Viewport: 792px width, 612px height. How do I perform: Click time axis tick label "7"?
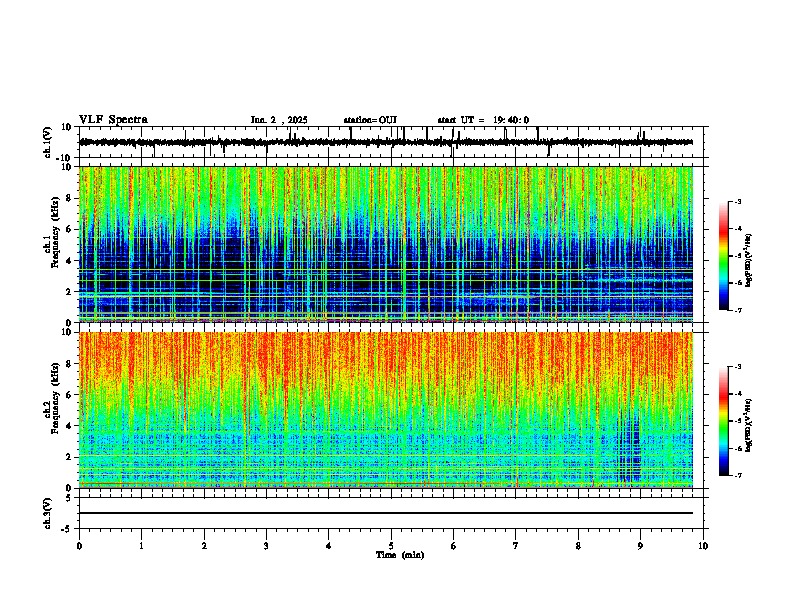tap(516, 546)
